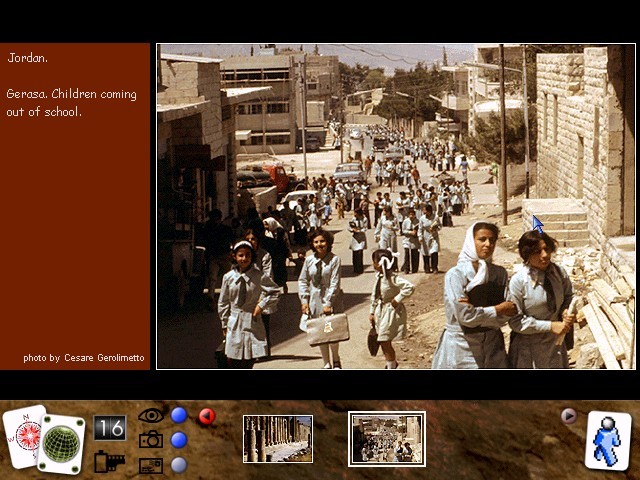Go back with the red left arrow
The height and width of the screenshot is (480, 640).
pyautogui.click(x=207, y=416)
